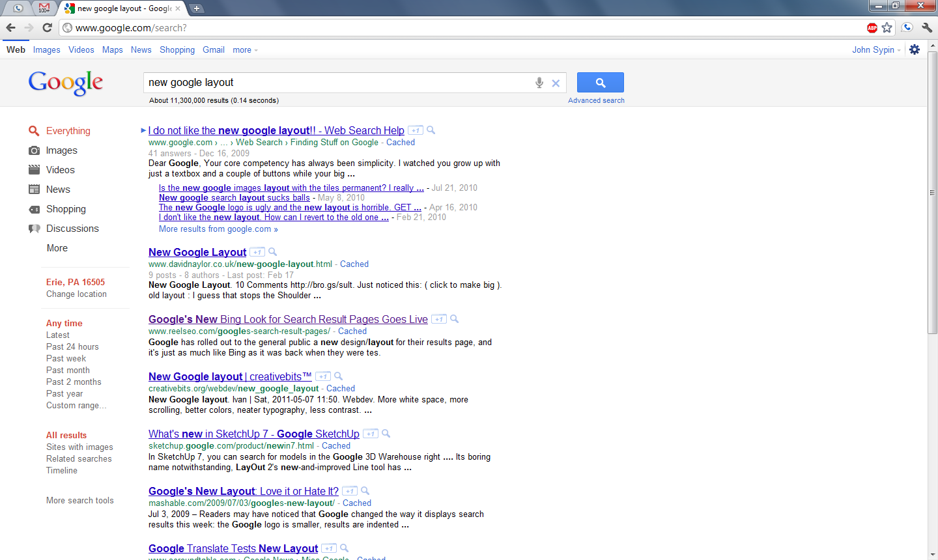Switch to the Gmail browser tab
Screen dimensions: 938x560
pyautogui.click(x=42, y=9)
